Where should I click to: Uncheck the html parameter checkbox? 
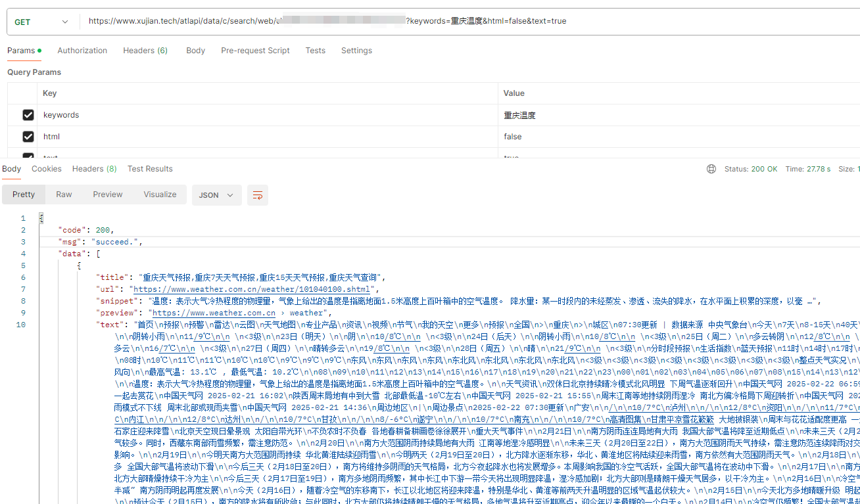coord(28,137)
